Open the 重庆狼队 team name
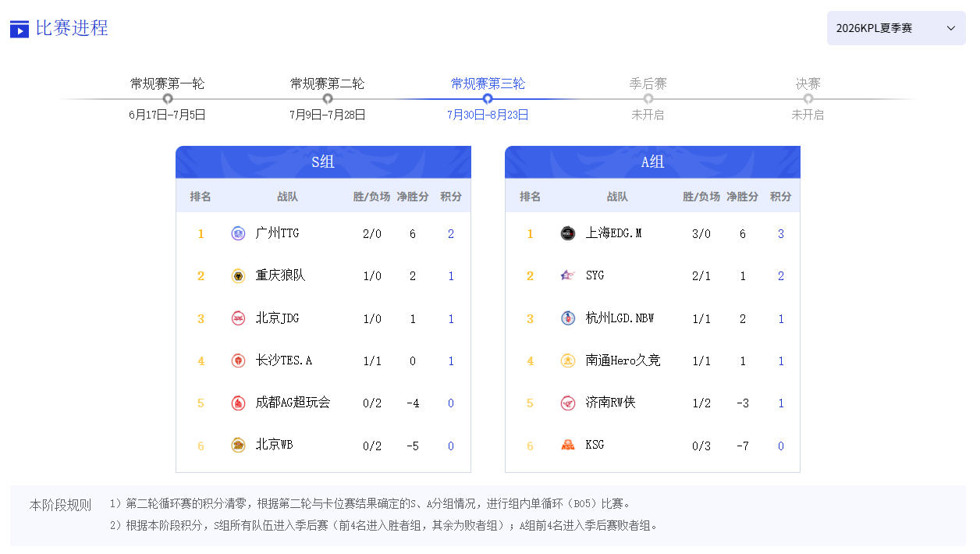The height and width of the screenshot is (554, 980). pyautogui.click(x=281, y=275)
